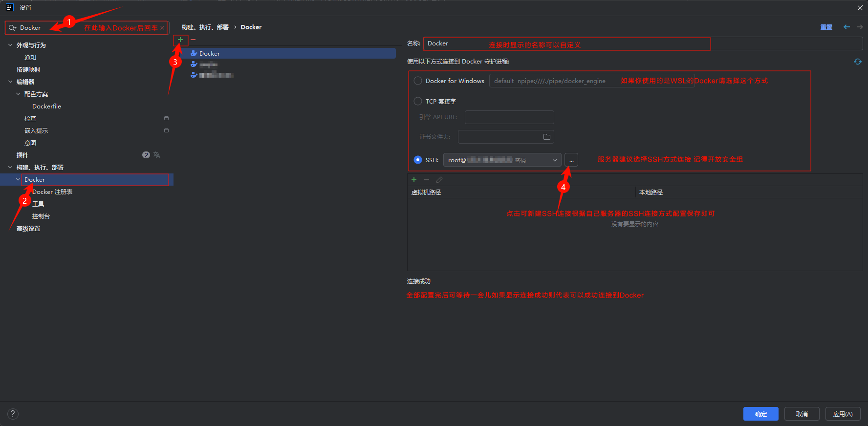The height and width of the screenshot is (426, 868).
Task: Open the 插件 settings page
Action: (22, 155)
